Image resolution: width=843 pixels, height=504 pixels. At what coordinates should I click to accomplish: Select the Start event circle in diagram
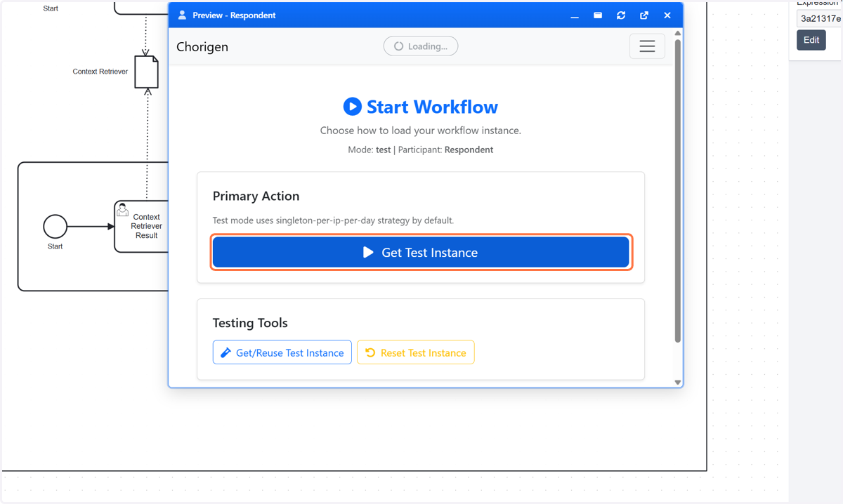click(x=55, y=227)
